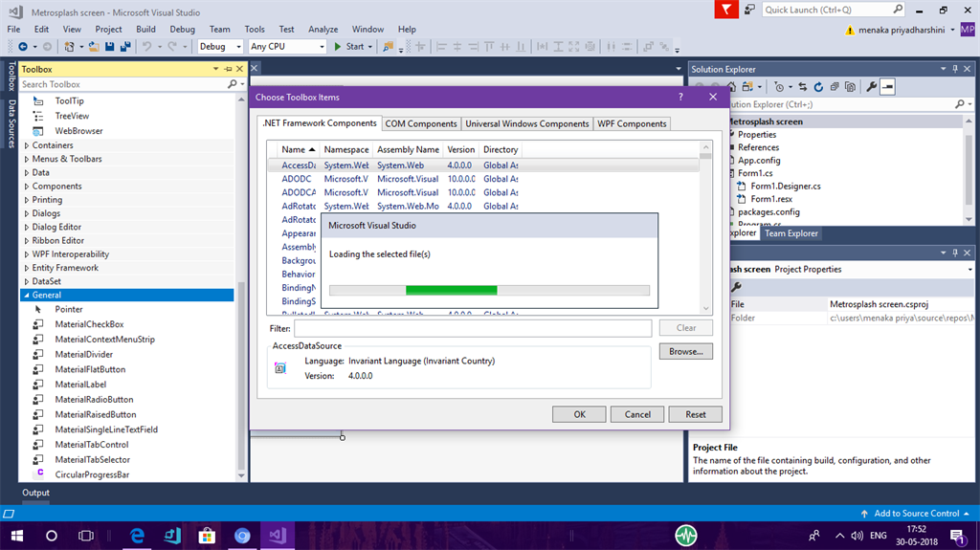
Task: Click the feedback icon beside Quick Launch
Action: (749, 10)
